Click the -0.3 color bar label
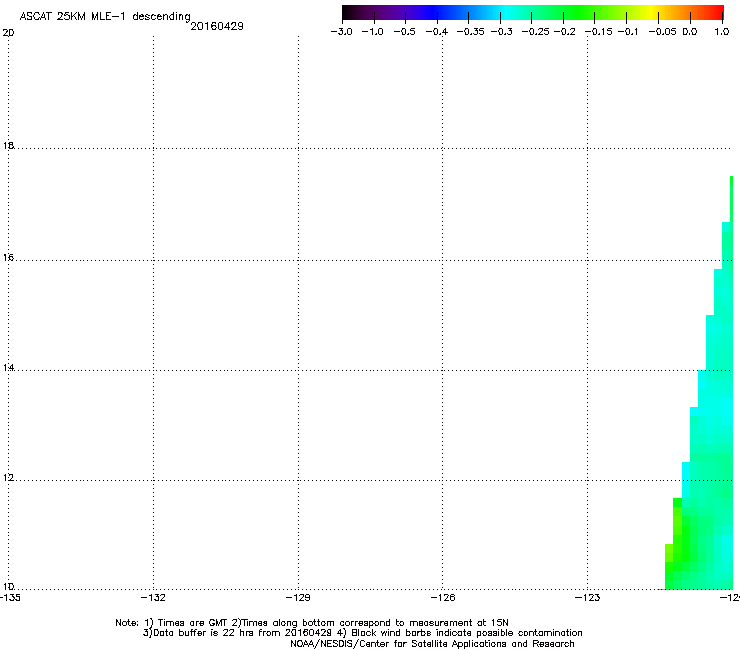The width and height of the screenshot is (740, 650). coord(502,32)
